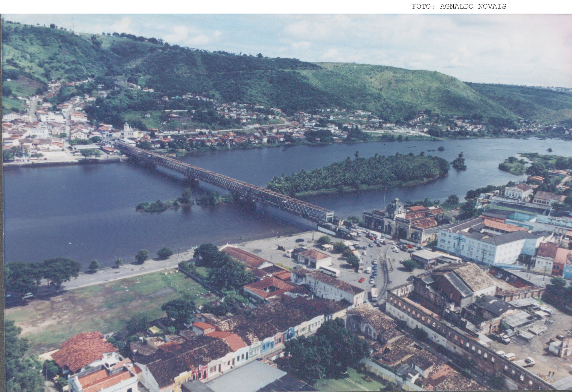The height and width of the screenshot is (392, 572).
Task: Click the tiny tree islet right of island
Action: pyautogui.click(x=459, y=162)
